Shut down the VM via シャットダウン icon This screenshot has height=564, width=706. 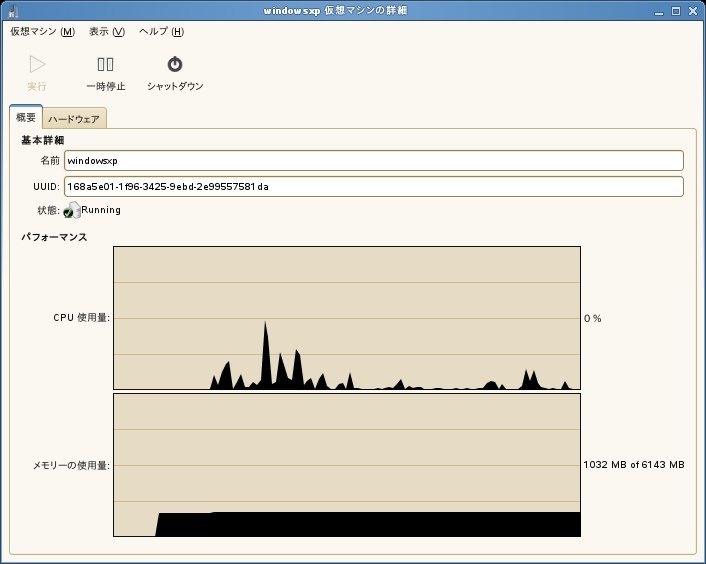[175, 64]
